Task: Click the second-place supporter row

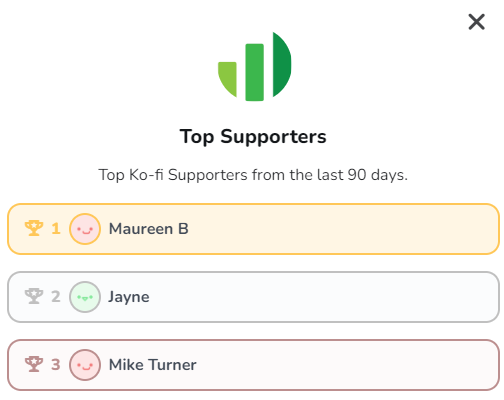Action: click(x=253, y=297)
